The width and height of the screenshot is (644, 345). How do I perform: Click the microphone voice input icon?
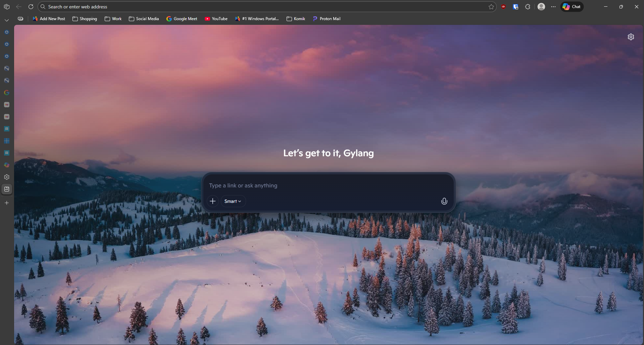pyautogui.click(x=444, y=201)
